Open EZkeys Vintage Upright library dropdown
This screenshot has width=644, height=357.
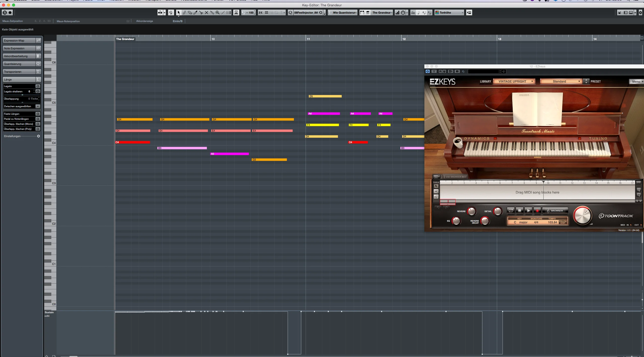click(x=514, y=82)
